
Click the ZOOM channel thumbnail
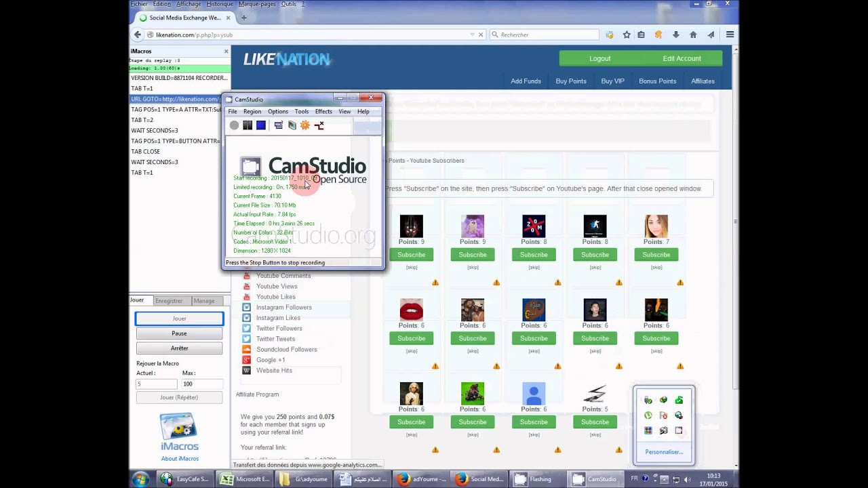pos(534,226)
